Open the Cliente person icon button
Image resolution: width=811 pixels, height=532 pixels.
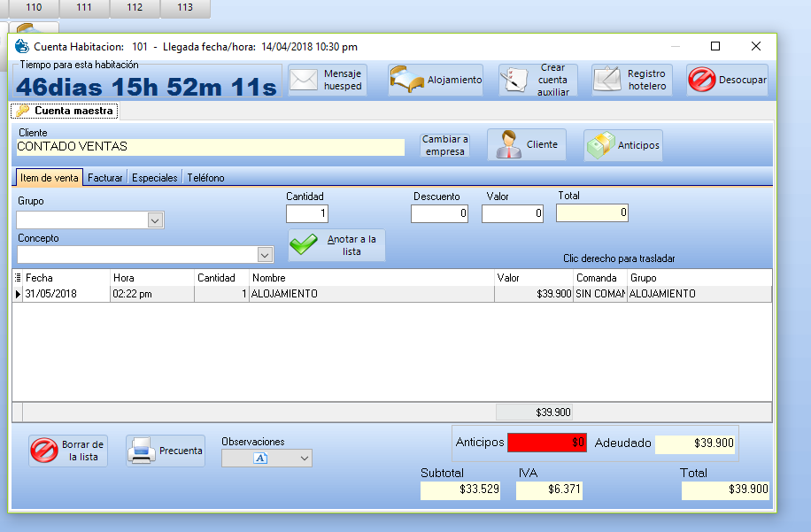tap(527, 144)
